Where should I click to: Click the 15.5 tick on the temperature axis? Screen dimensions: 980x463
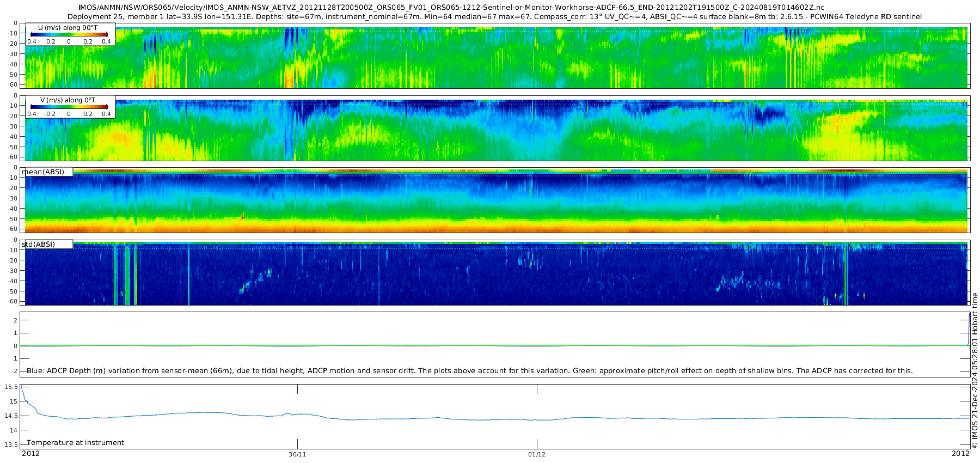click(11, 387)
